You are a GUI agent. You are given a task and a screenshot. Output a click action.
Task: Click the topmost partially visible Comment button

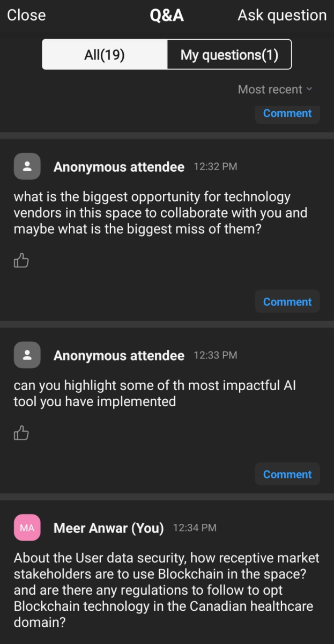(x=287, y=114)
